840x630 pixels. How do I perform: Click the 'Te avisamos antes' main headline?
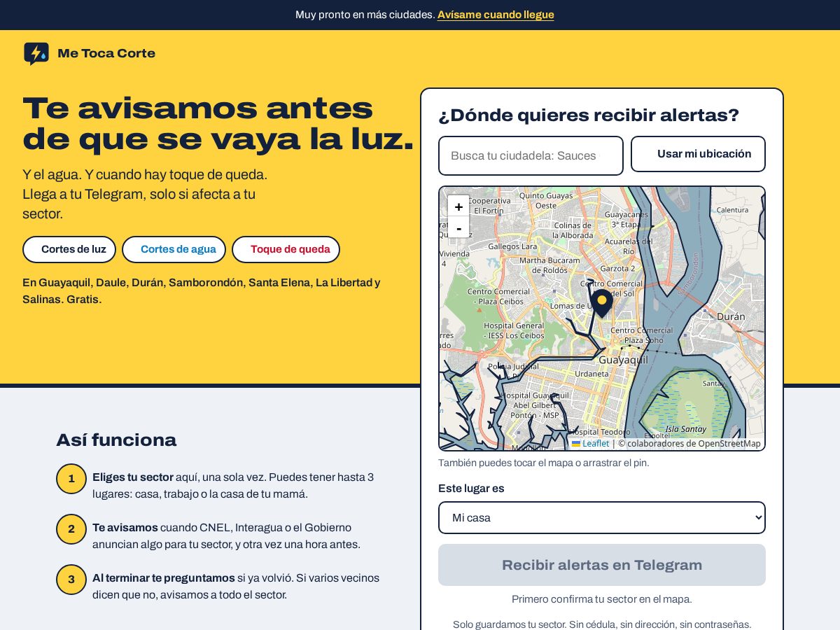218,124
